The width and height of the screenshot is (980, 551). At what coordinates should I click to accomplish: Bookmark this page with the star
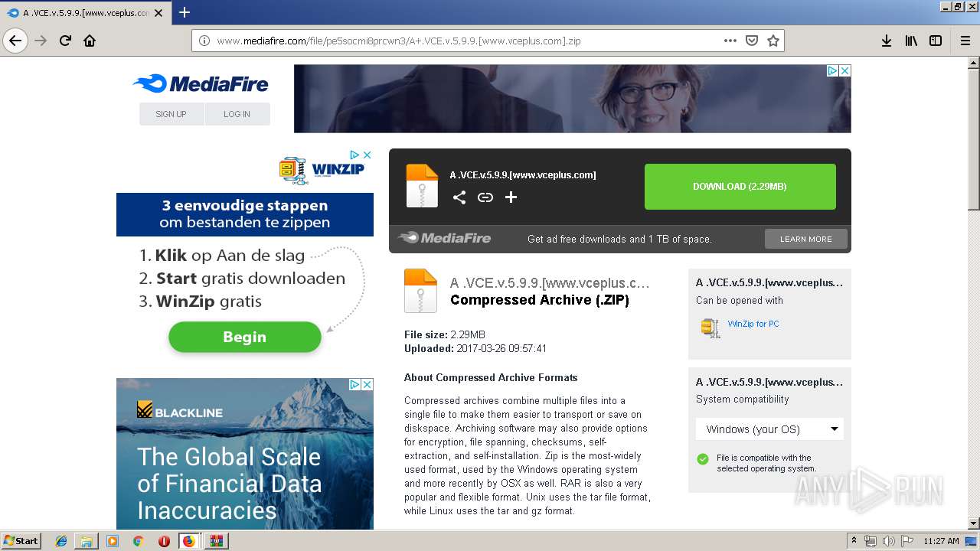pyautogui.click(x=773, y=41)
